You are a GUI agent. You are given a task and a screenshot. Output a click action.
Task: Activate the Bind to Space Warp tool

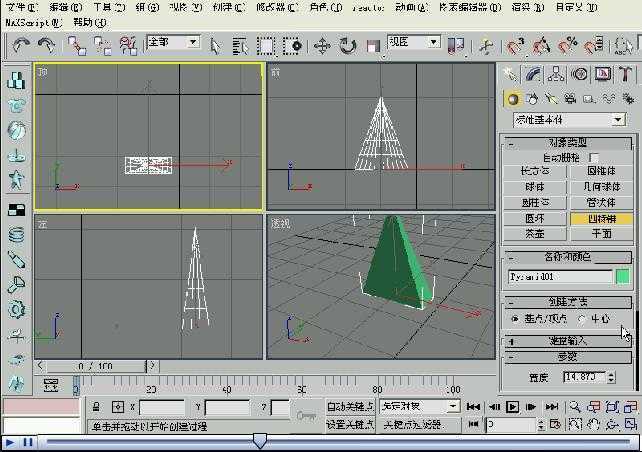click(128, 45)
